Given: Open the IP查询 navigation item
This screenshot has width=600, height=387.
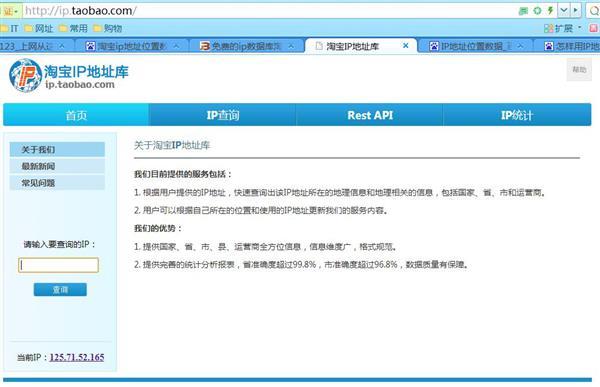Looking at the screenshot, I should tap(223, 115).
